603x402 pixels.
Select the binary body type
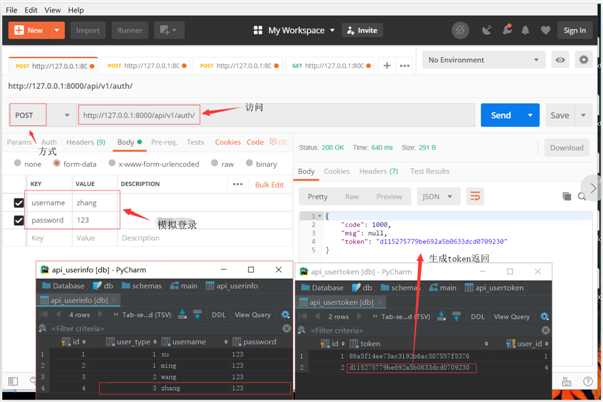tap(249, 163)
